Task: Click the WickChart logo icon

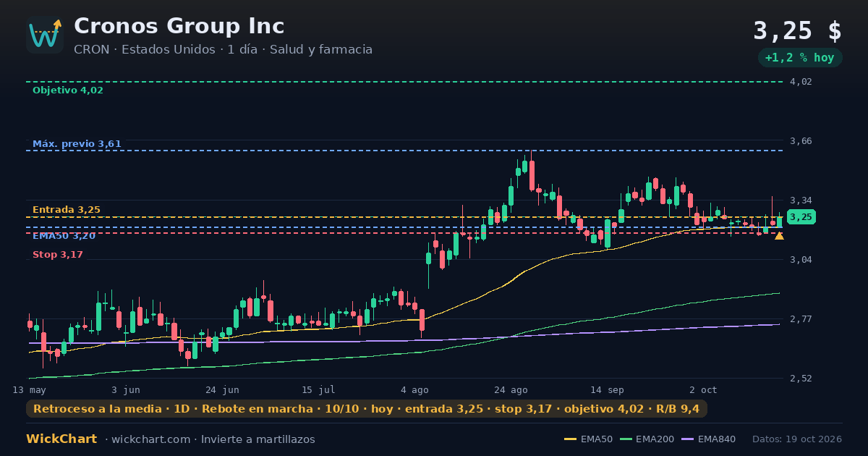Action: (45, 35)
